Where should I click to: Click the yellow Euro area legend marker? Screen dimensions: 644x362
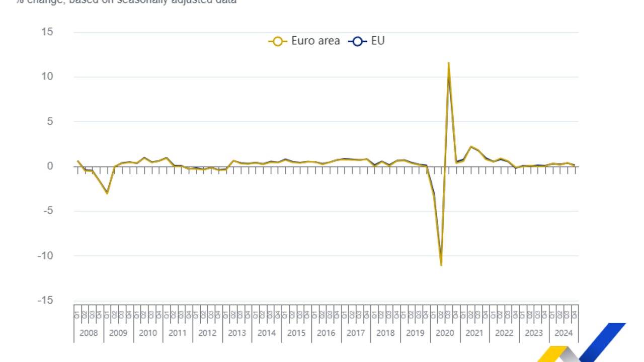pyautogui.click(x=277, y=41)
